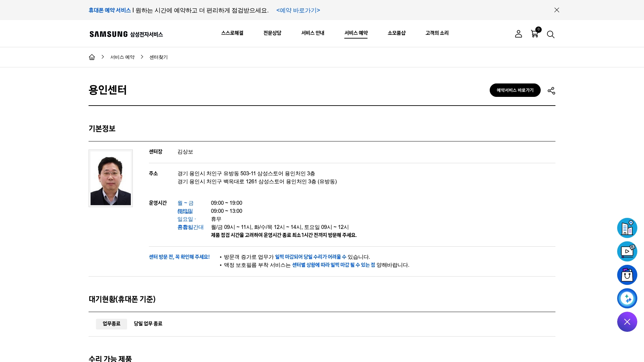Open the shopping cart icon
Image resolution: width=644 pixels, height=362 pixels.
coord(534,34)
